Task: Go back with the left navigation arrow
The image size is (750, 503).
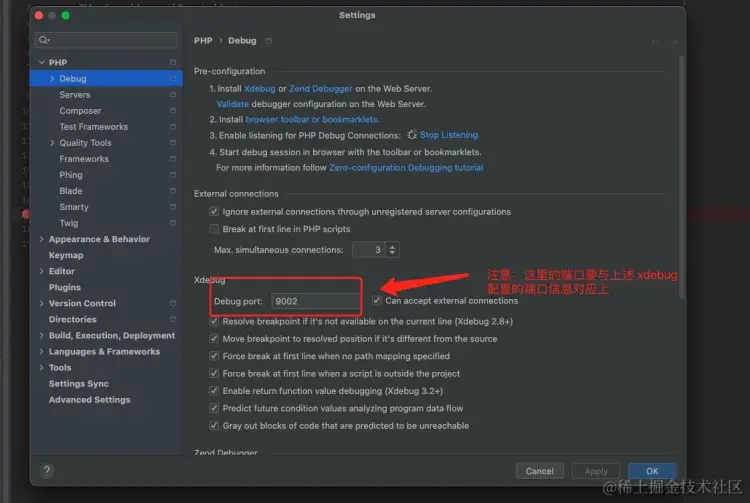Action: 655,42
